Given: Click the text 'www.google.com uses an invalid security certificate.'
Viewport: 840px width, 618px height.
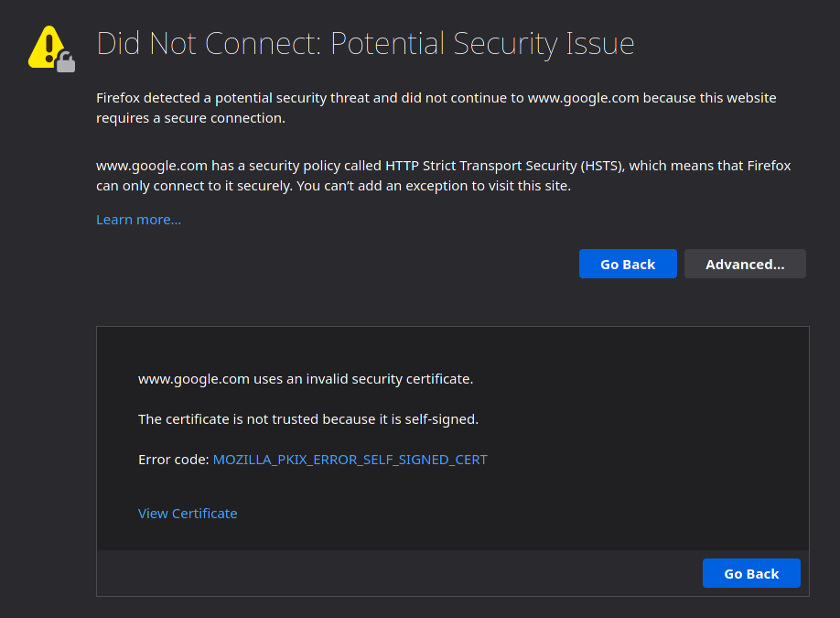Looking at the screenshot, I should tap(306, 379).
